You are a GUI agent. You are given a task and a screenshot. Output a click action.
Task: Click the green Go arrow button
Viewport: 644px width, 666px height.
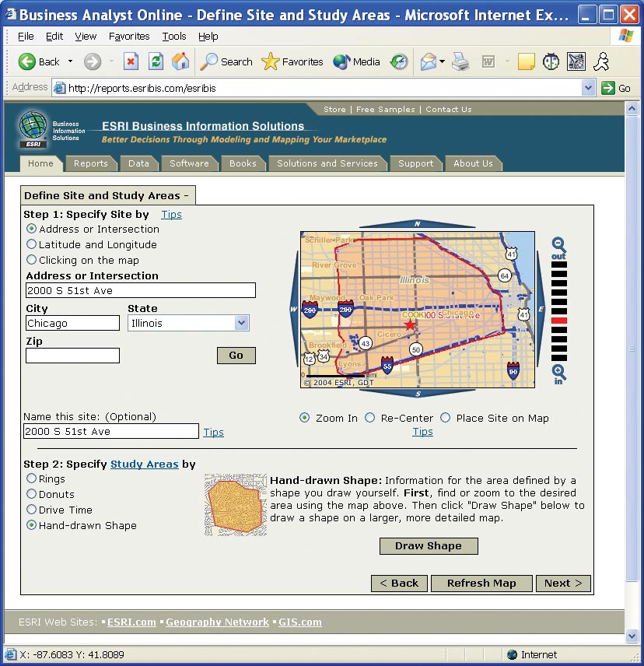[608, 88]
